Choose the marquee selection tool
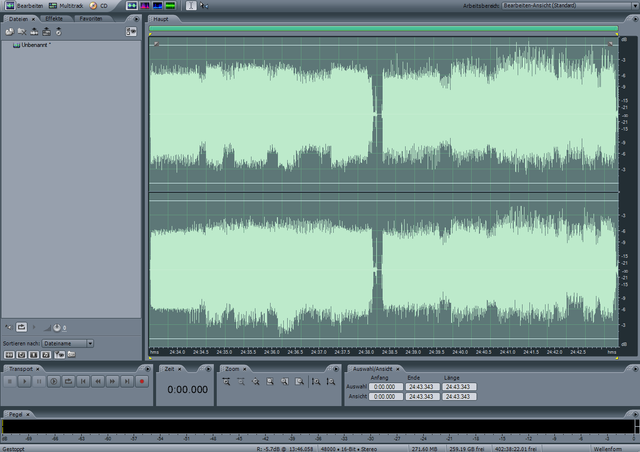This screenshot has height=452, width=640. [204, 6]
